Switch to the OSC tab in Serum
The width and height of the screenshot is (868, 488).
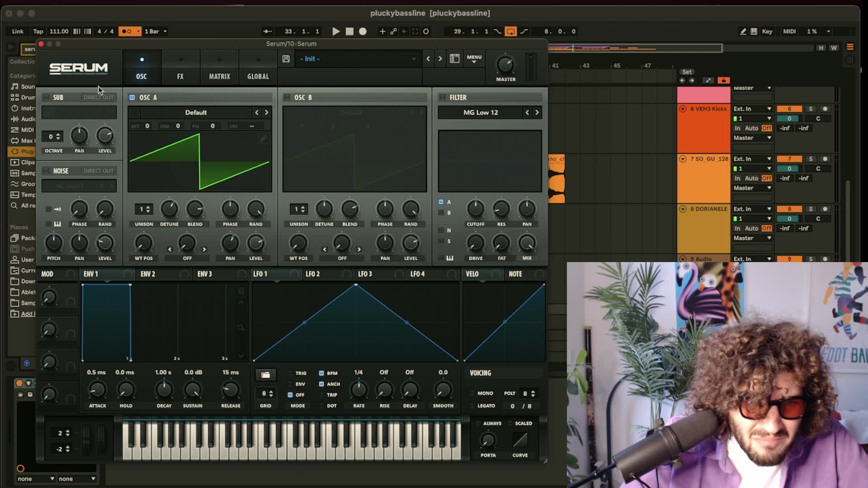142,68
